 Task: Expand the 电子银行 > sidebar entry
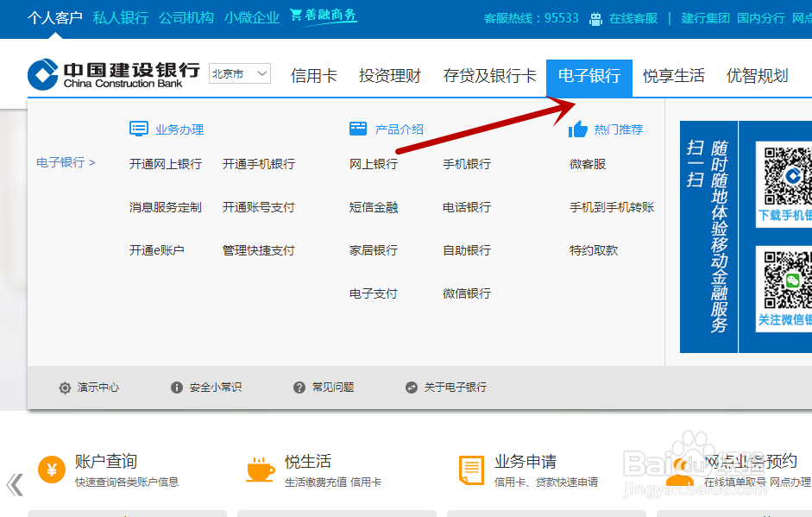66,162
